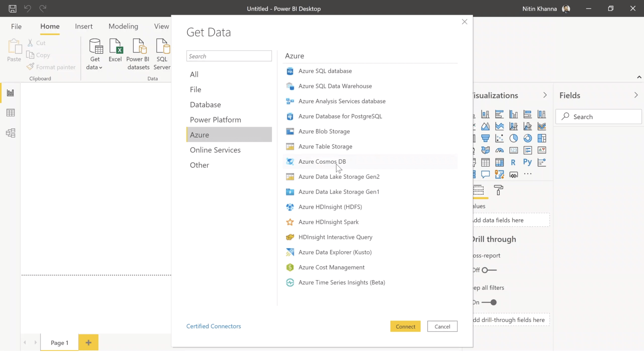Click the Cancel button
This screenshot has height=362, width=644.
[442, 326]
